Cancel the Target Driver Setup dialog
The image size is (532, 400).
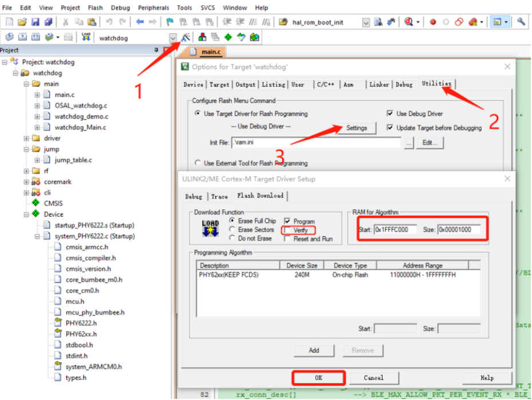pyautogui.click(x=374, y=378)
